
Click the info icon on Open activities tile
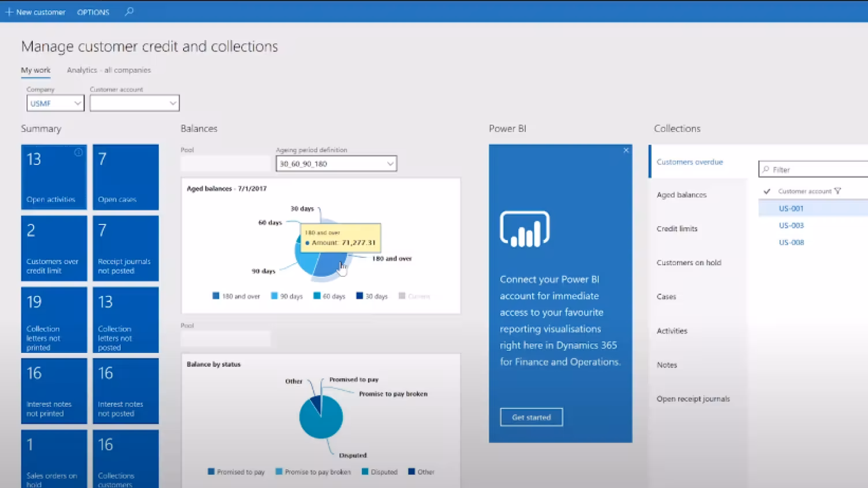78,152
